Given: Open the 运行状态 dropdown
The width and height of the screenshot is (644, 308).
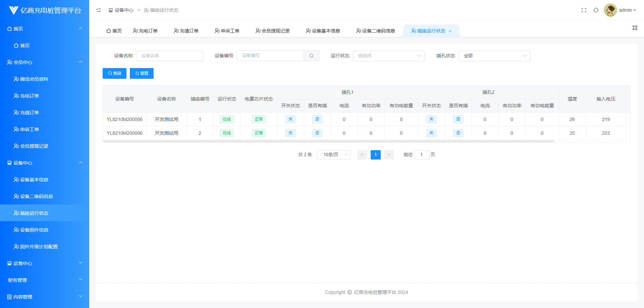Looking at the screenshot, I should click(388, 56).
